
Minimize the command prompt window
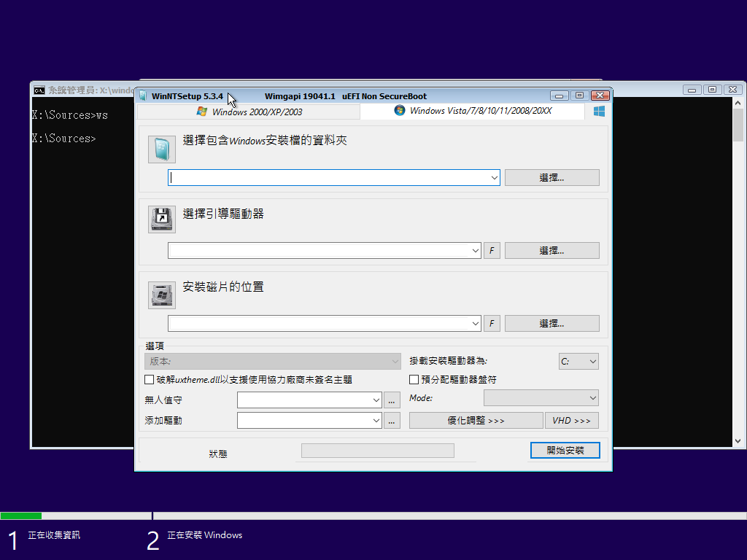[692, 90]
